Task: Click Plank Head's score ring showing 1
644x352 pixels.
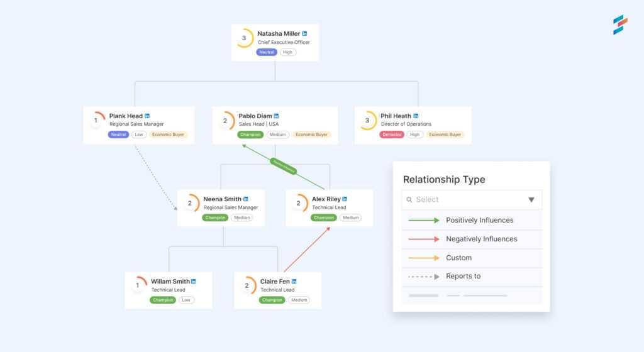Action: (96, 121)
